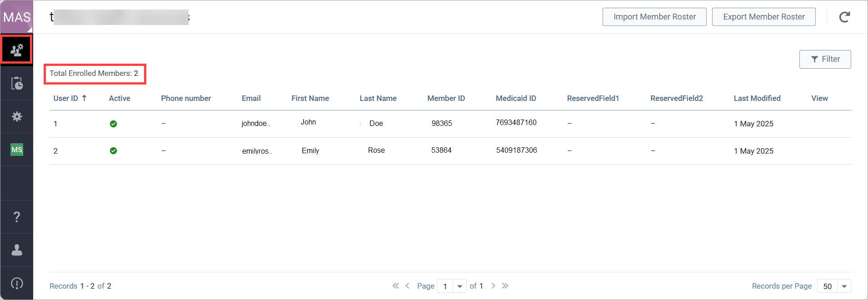Go to the last page arrow
Viewport: 868px width, 300px height.
point(505,286)
